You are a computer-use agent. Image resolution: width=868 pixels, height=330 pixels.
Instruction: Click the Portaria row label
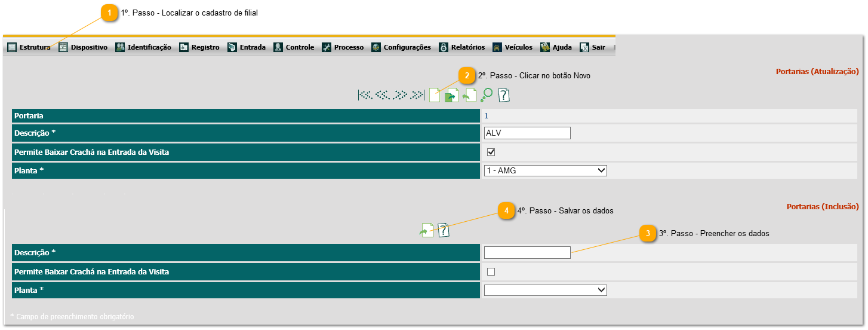tap(29, 115)
